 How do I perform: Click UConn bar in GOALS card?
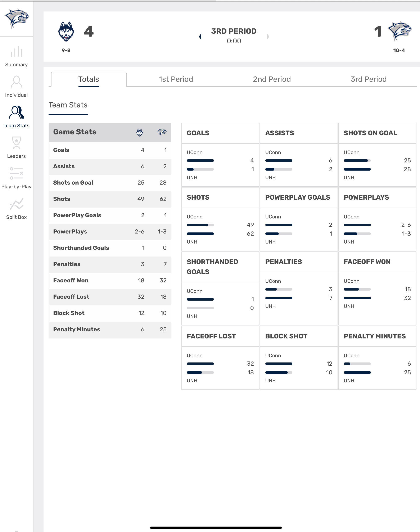[200, 161]
